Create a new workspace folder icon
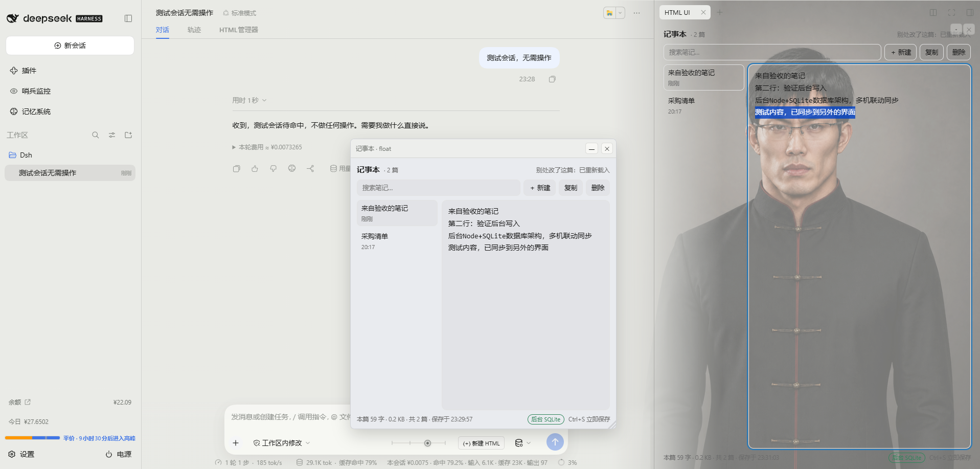 click(128, 135)
